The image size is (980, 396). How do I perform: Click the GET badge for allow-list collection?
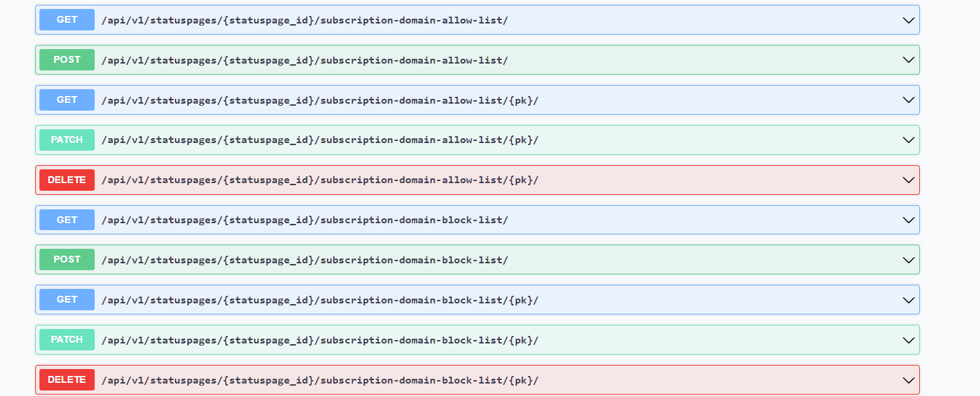point(67,20)
